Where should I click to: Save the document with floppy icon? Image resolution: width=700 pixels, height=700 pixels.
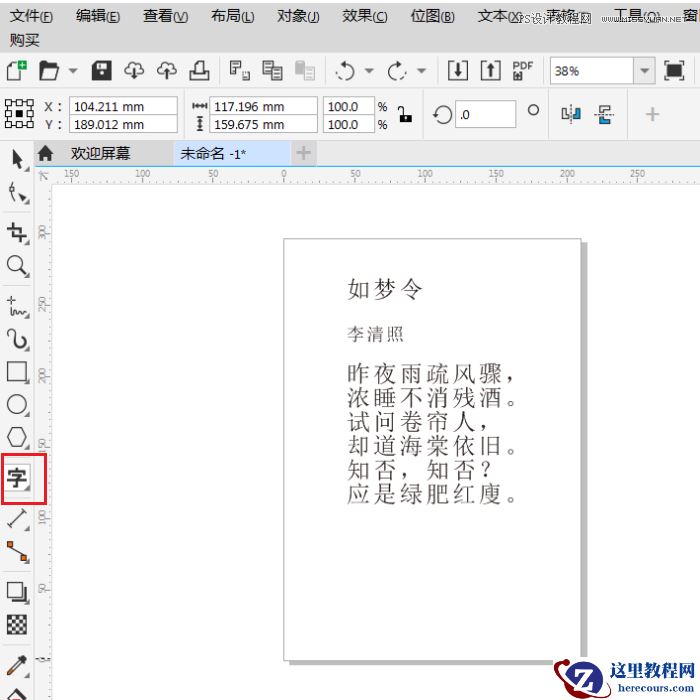[x=102, y=71]
